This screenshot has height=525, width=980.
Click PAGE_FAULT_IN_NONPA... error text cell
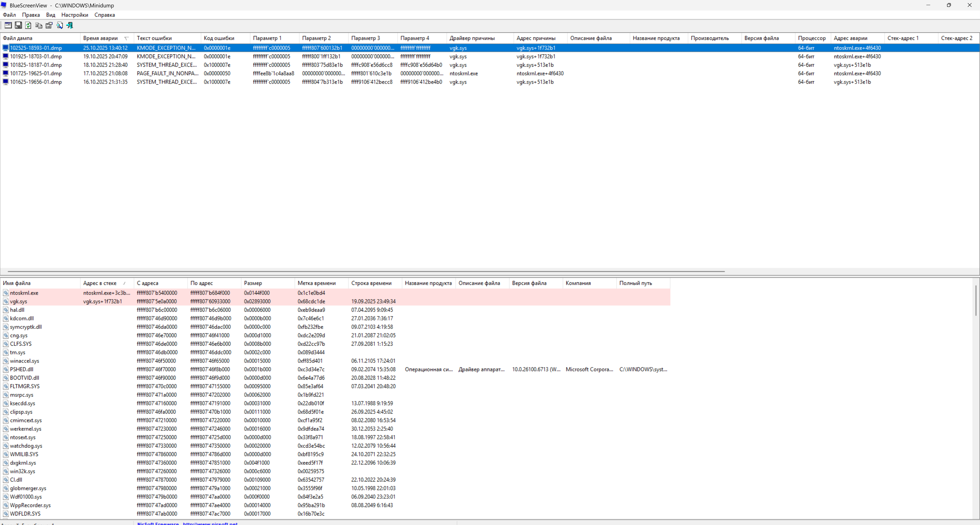168,74
